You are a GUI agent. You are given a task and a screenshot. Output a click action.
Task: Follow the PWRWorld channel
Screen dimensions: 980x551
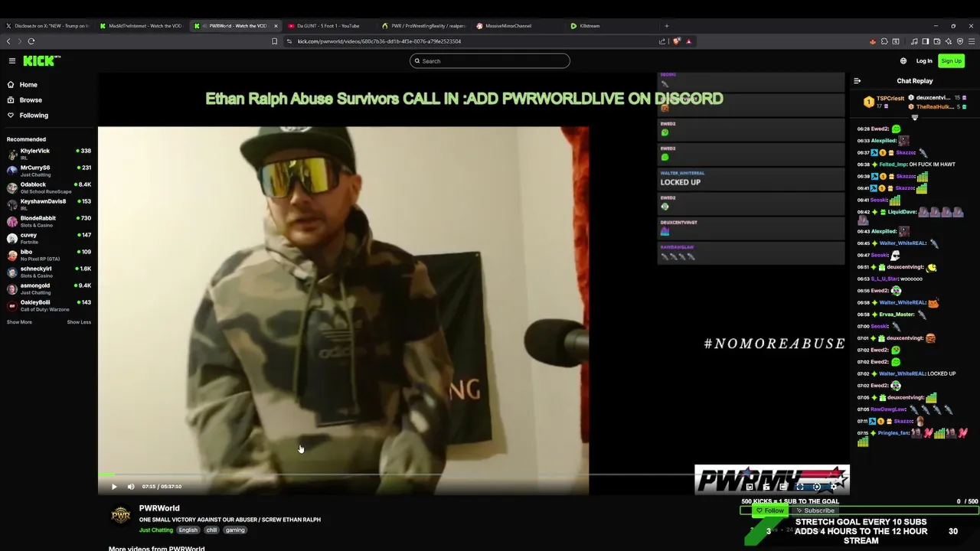770,510
